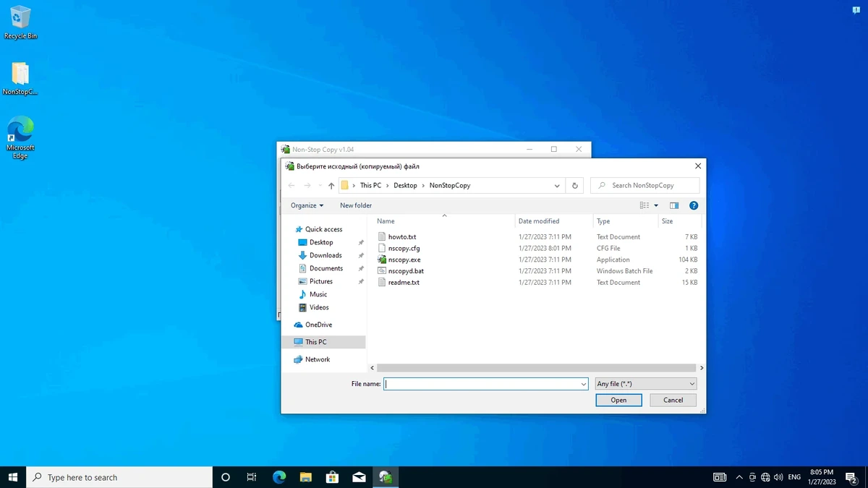
Task: Open the Organize menu
Action: (x=307, y=205)
